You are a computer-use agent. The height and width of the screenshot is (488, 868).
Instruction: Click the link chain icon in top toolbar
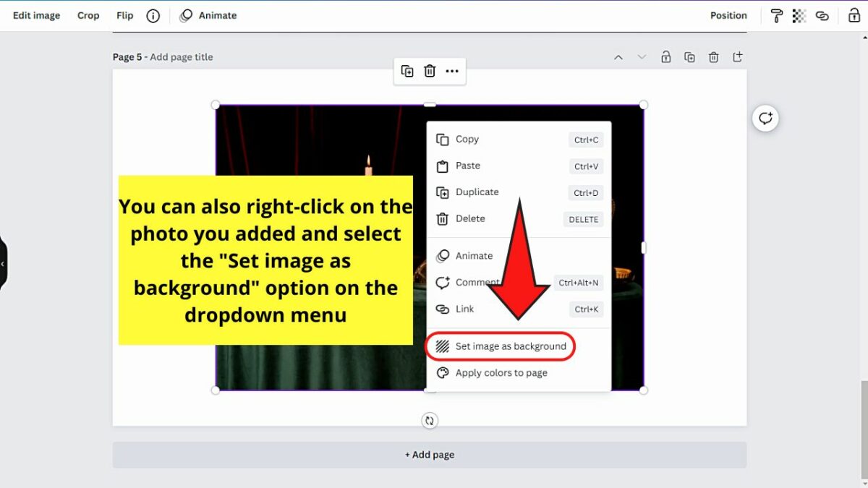click(822, 15)
